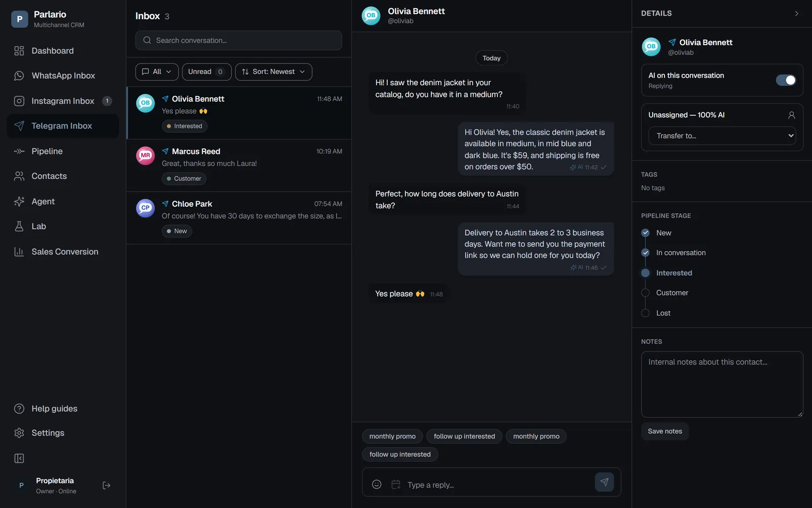Open the emoji picker icon
The image size is (812, 508).
coord(377,485)
